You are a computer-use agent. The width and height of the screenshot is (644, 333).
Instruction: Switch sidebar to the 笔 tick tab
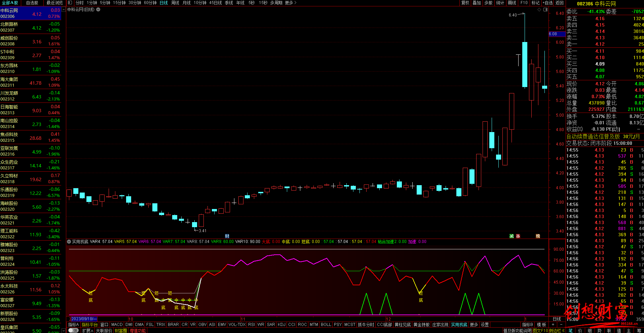(571, 331)
